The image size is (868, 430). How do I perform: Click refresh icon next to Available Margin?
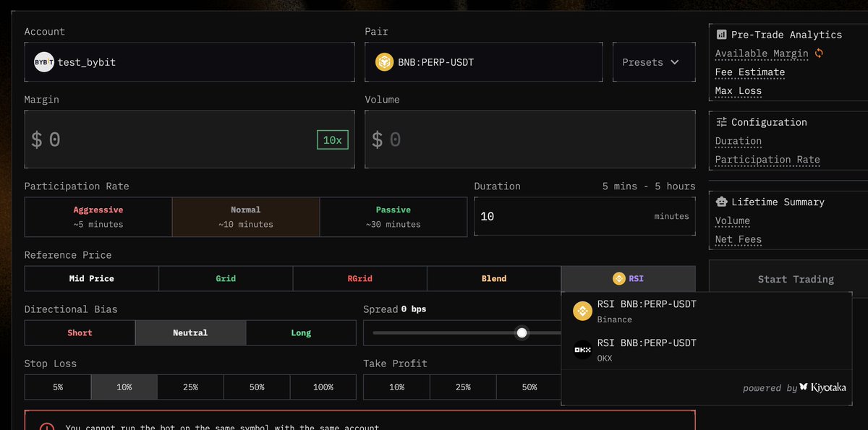click(819, 53)
